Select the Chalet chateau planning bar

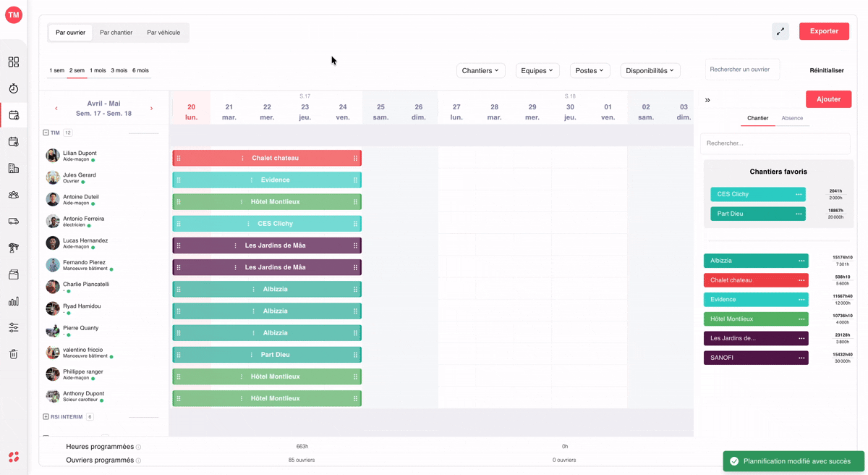click(267, 158)
